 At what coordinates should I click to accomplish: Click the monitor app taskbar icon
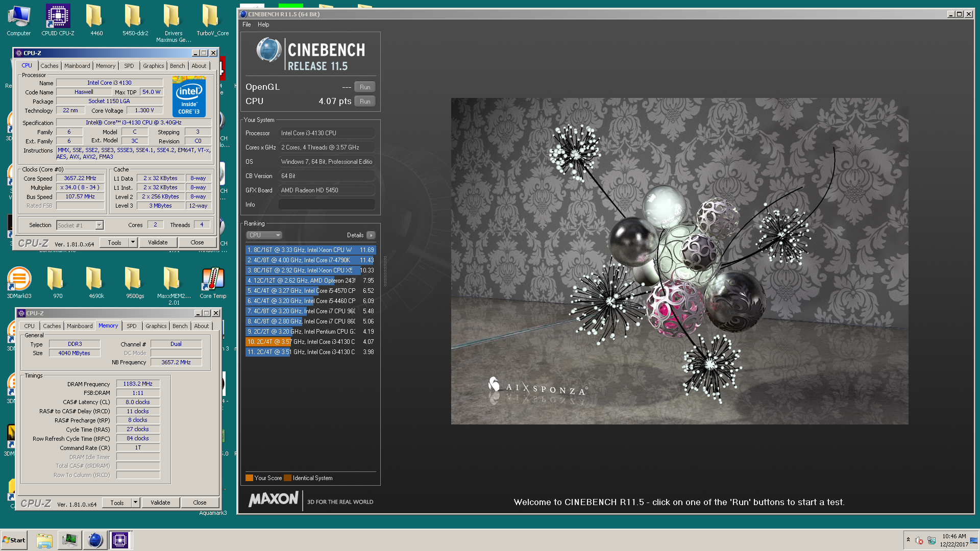point(70,540)
